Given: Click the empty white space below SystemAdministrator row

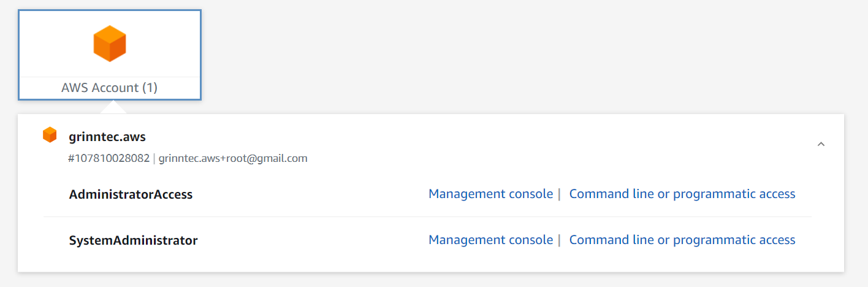Looking at the screenshot, I should (x=431, y=260).
